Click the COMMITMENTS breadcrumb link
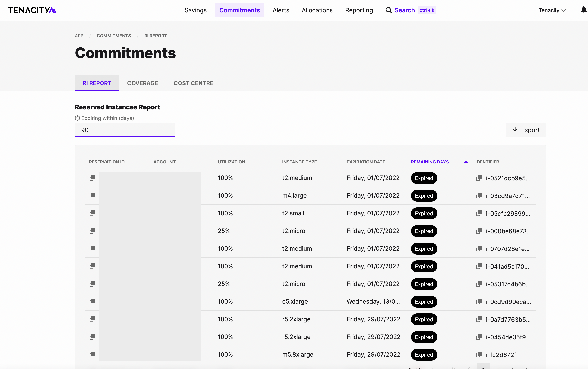 tap(114, 36)
